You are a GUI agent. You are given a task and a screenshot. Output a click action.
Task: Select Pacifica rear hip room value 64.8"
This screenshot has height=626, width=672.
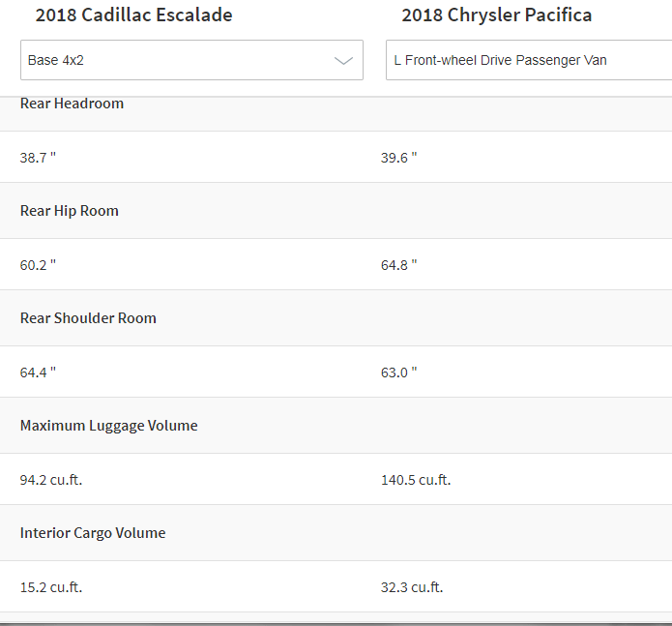399,265
